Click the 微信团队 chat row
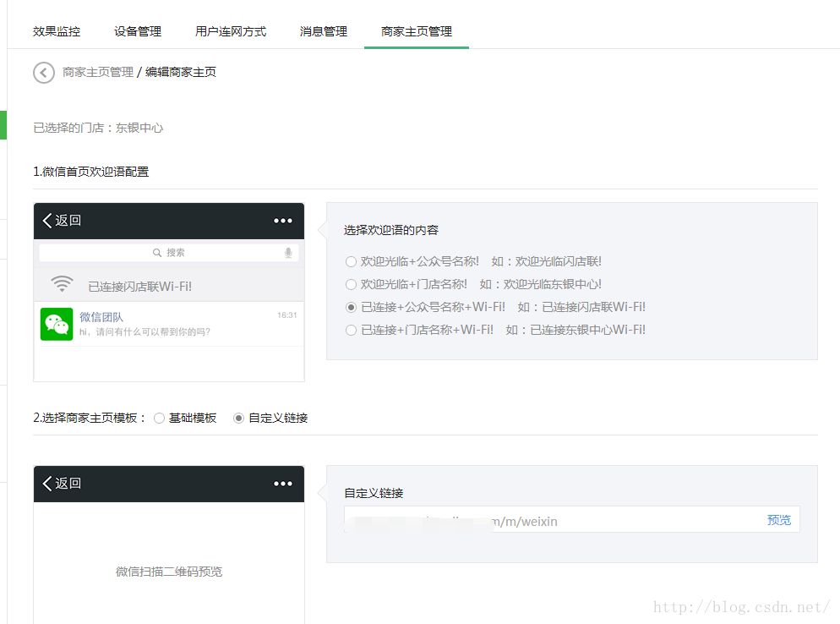This screenshot has width=840, height=624. (169, 325)
